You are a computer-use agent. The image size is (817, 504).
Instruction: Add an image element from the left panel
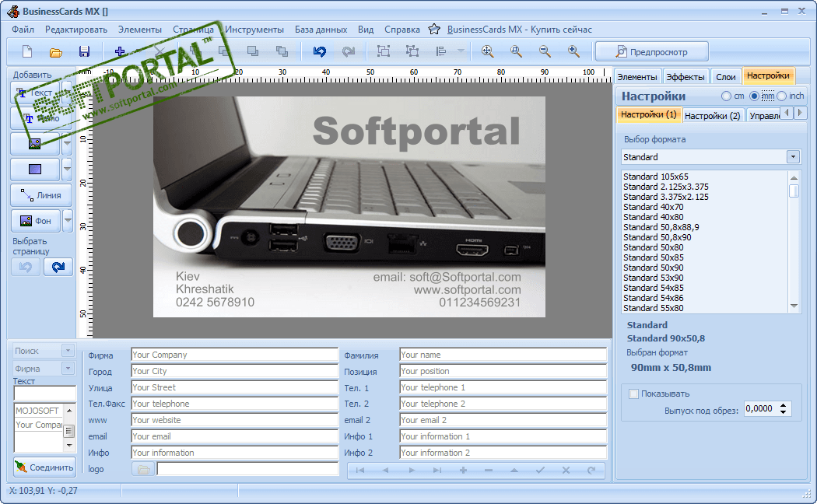(x=35, y=143)
